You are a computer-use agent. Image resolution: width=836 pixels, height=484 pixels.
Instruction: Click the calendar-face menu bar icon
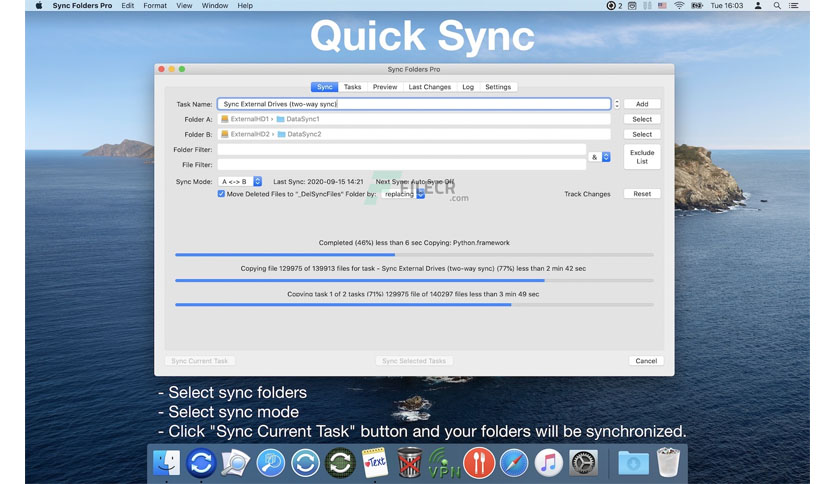coord(632,5)
